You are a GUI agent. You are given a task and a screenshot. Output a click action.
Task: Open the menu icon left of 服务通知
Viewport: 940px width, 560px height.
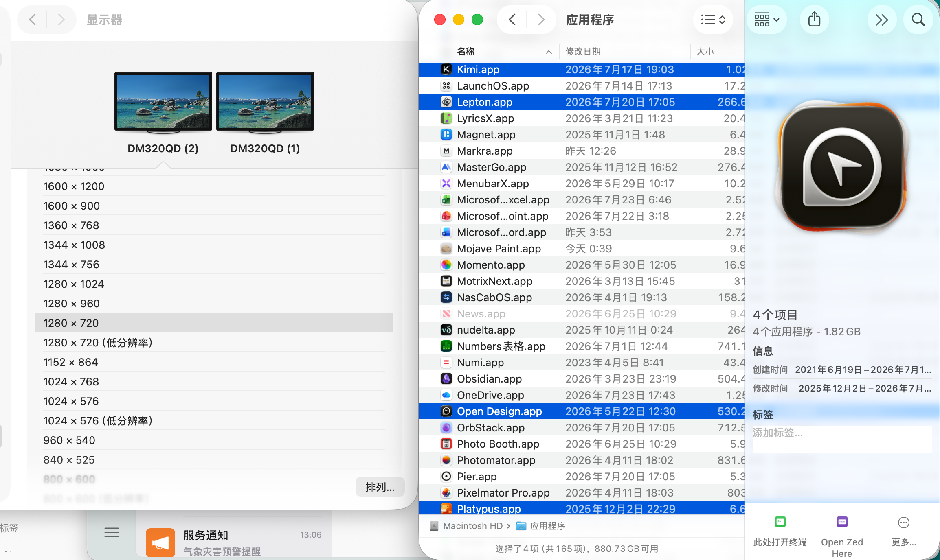coord(112,532)
